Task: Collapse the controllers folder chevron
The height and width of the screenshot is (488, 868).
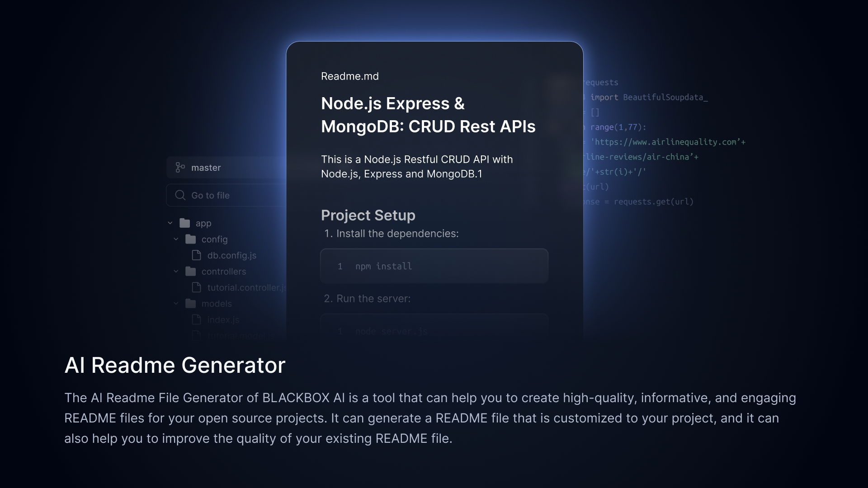Action: point(176,271)
